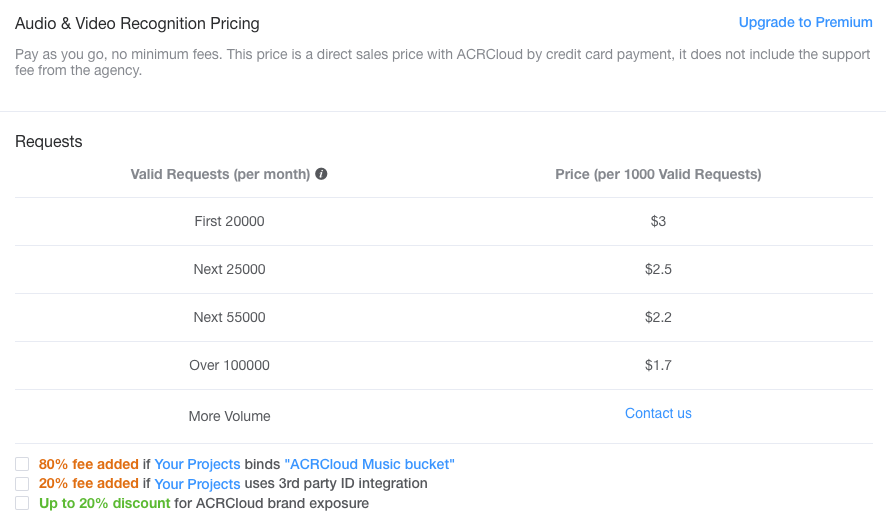Check the 20% fee added checkbox
This screenshot has width=886, height=530.
tap(22, 484)
